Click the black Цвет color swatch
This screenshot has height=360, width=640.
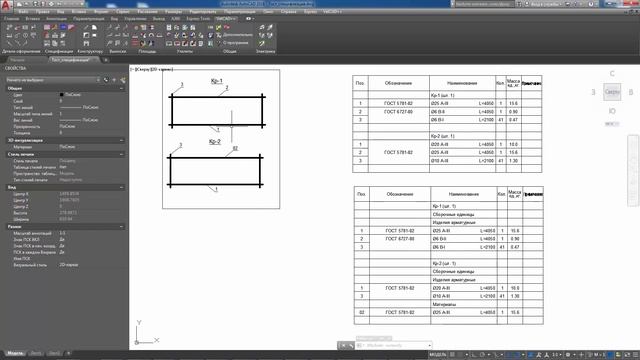[62, 95]
